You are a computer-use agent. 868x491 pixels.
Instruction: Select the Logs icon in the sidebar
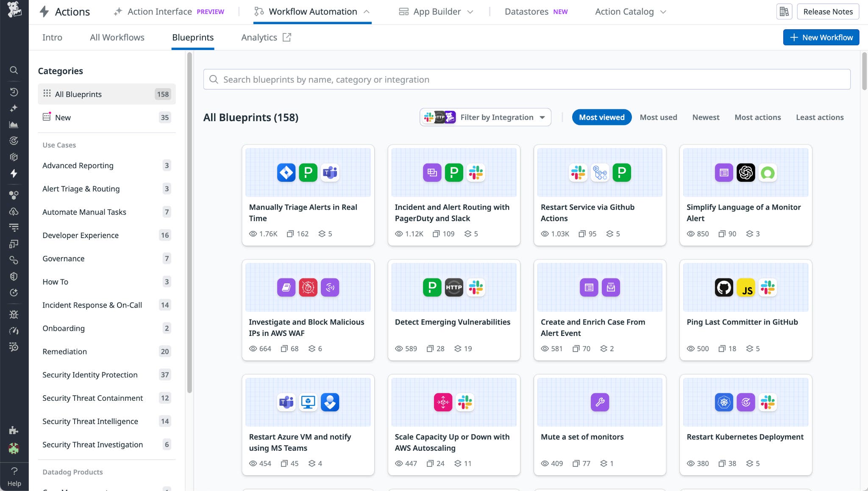(x=14, y=227)
